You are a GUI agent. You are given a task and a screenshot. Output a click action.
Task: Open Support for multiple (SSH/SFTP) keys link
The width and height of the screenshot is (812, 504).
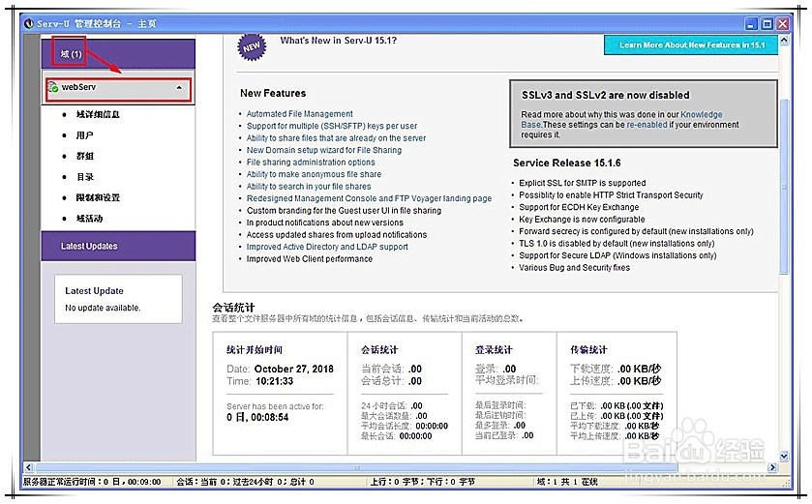point(331,126)
